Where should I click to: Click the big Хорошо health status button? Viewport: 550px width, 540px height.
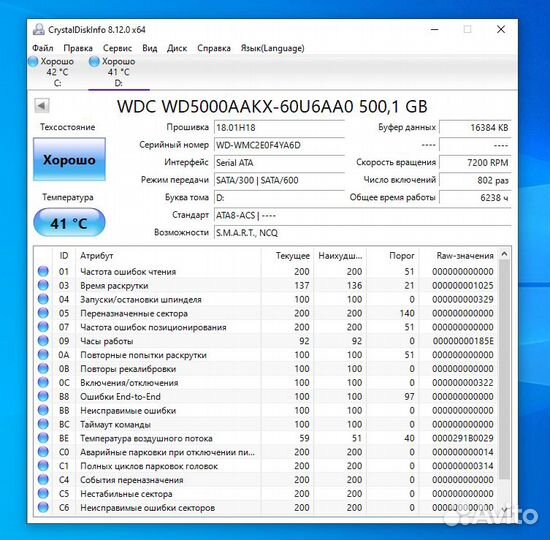point(69,159)
